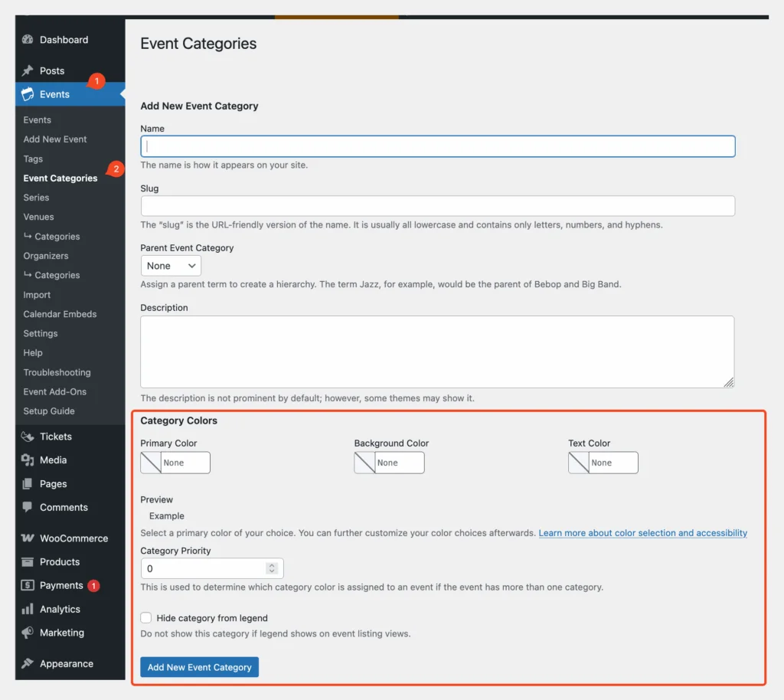Open Add New Event in sidebar

pos(55,139)
